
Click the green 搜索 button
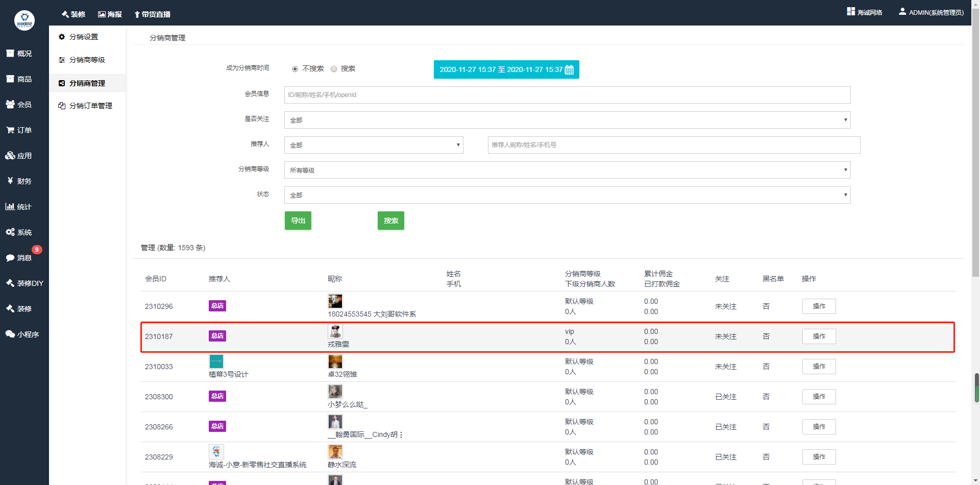point(391,221)
